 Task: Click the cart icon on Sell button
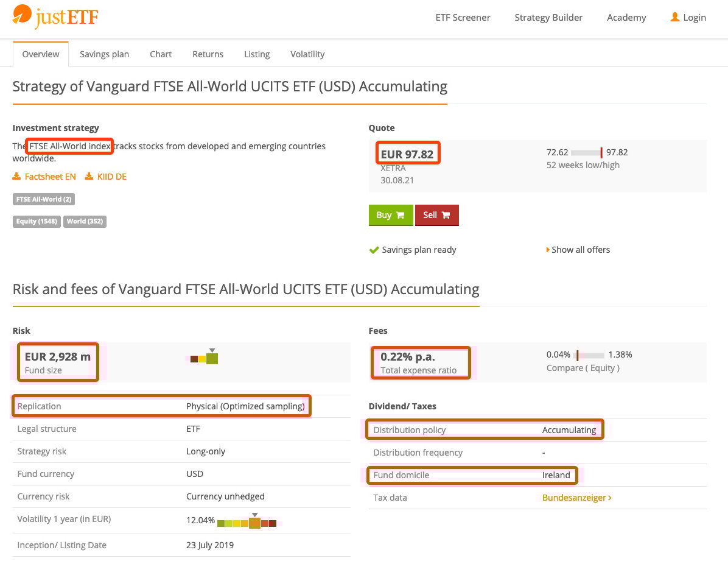pyautogui.click(x=446, y=215)
